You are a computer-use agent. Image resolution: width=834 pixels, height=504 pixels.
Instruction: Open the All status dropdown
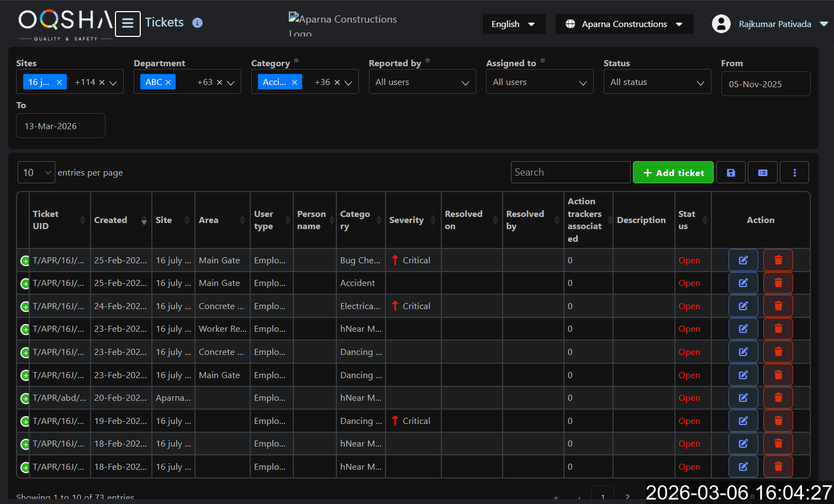tap(657, 82)
